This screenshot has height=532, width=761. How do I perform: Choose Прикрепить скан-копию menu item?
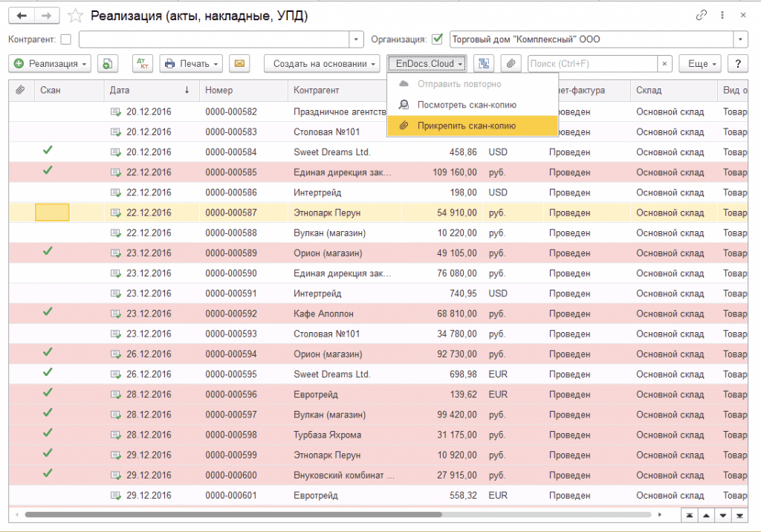click(x=473, y=126)
